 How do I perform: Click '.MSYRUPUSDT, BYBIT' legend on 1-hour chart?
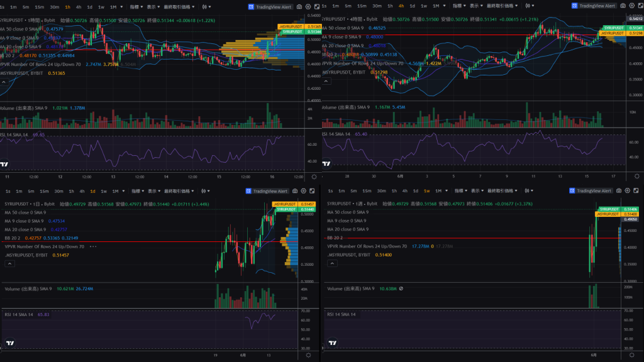22,73
